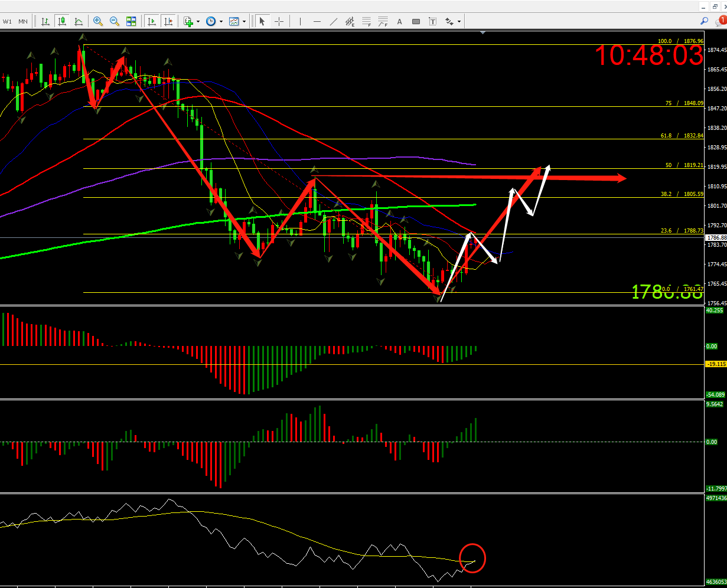Image resolution: width=727 pixels, height=588 pixels.
Task: Open the chat notification with badge 1
Action: tap(721, 21)
